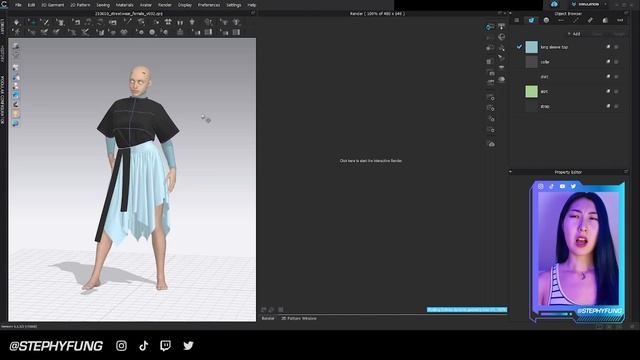
Task: Collapse the Object Browser panel arrow
Action: [x=510, y=13]
